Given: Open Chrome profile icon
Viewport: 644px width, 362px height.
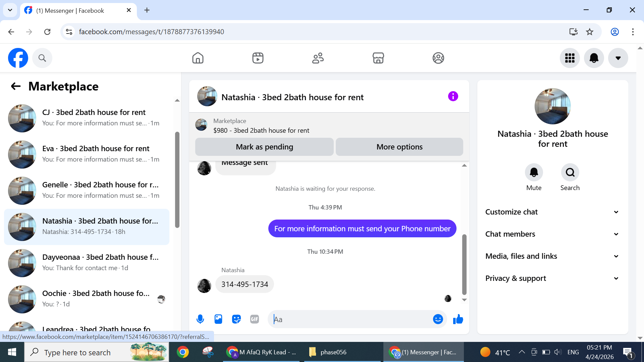Looking at the screenshot, I should [x=614, y=32].
